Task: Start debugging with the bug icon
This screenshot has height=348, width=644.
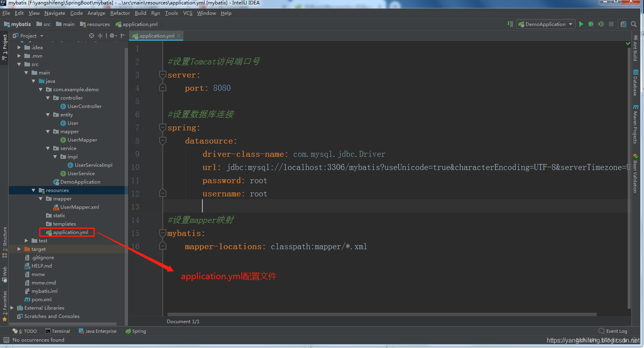Action: [x=591, y=24]
